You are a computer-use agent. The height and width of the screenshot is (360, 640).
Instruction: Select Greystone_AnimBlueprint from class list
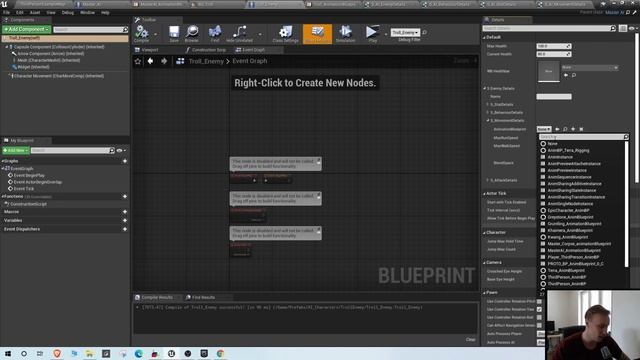(570, 217)
